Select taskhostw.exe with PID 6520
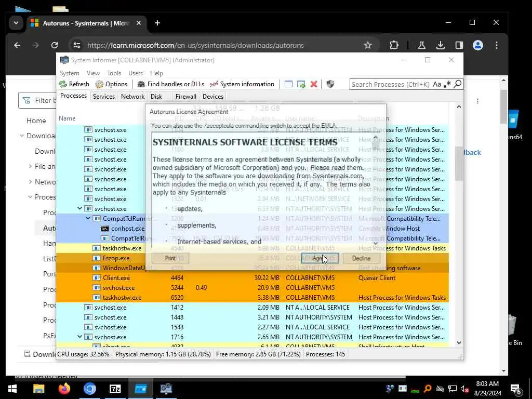The image size is (532, 399). click(252, 298)
